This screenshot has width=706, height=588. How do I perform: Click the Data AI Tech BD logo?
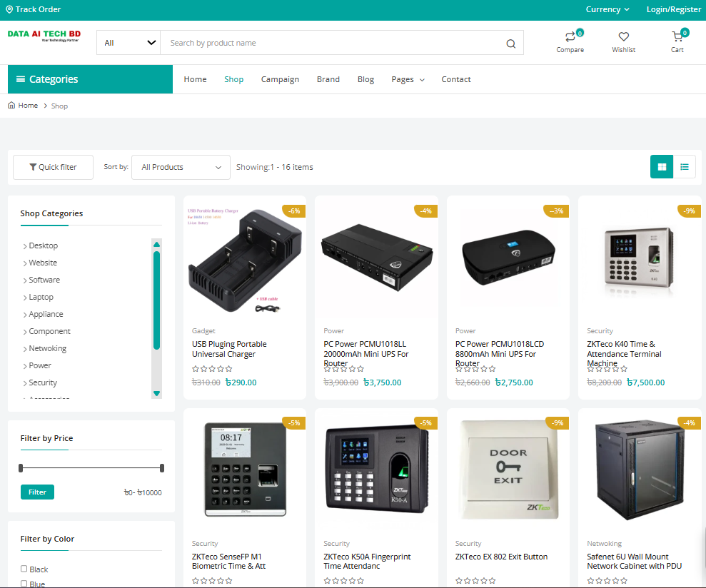(44, 36)
